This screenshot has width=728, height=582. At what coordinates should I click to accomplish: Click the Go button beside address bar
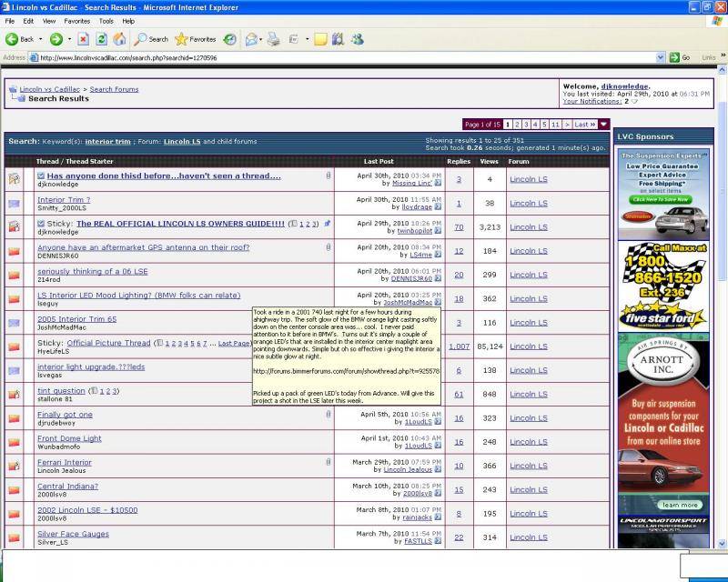[x=680, y=57]
